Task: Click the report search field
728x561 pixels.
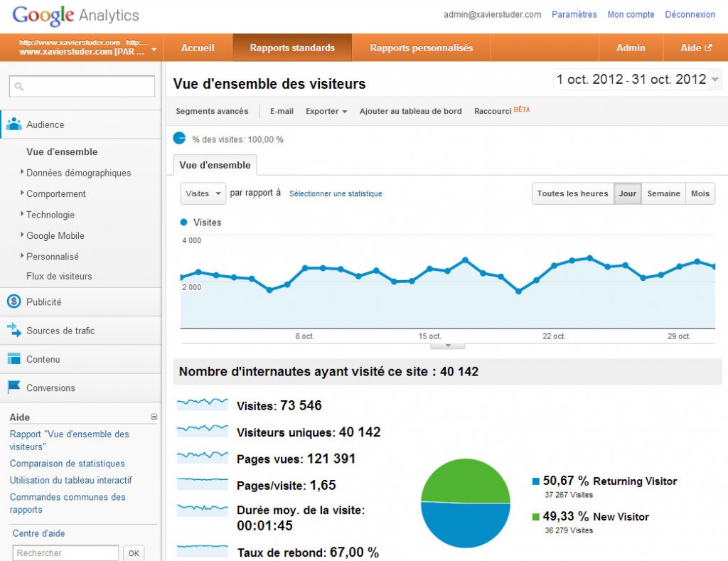Action: point(82,86)
